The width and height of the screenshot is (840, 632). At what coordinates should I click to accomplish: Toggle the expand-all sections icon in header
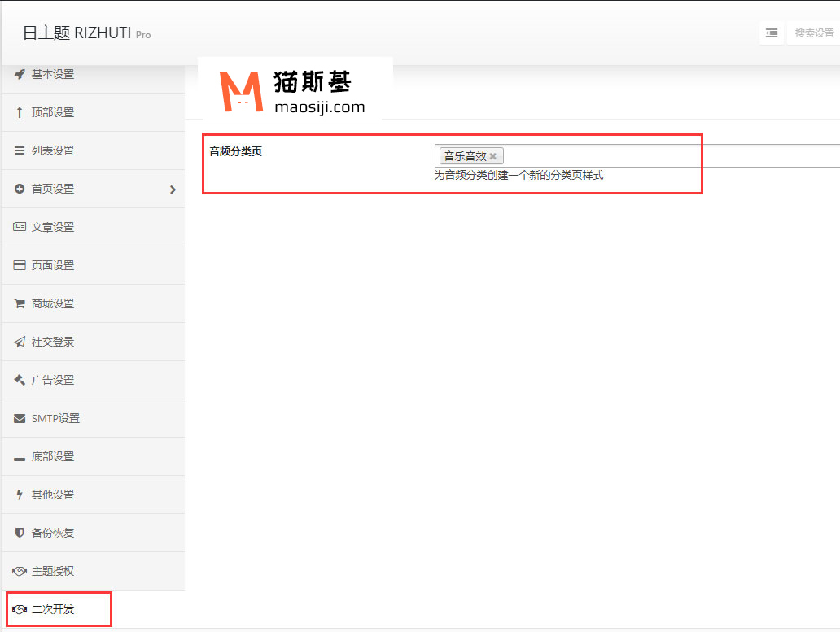[x=772, y=33]
